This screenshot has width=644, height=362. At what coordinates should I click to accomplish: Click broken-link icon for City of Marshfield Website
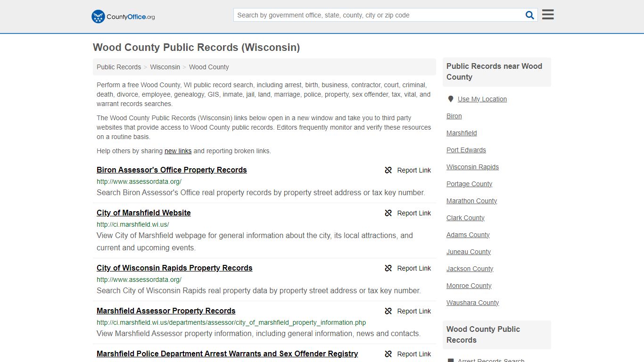[388, 213]
